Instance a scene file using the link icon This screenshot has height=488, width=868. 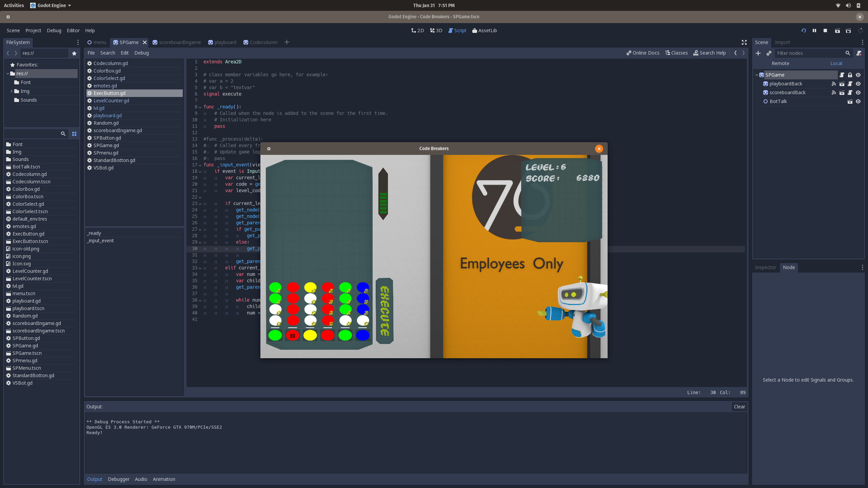click(x=769, y=53)
